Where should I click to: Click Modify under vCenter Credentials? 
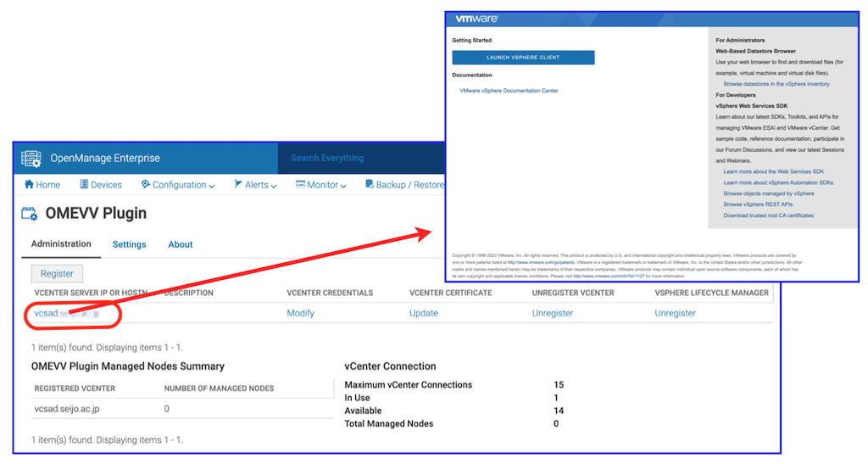(301, 313)
